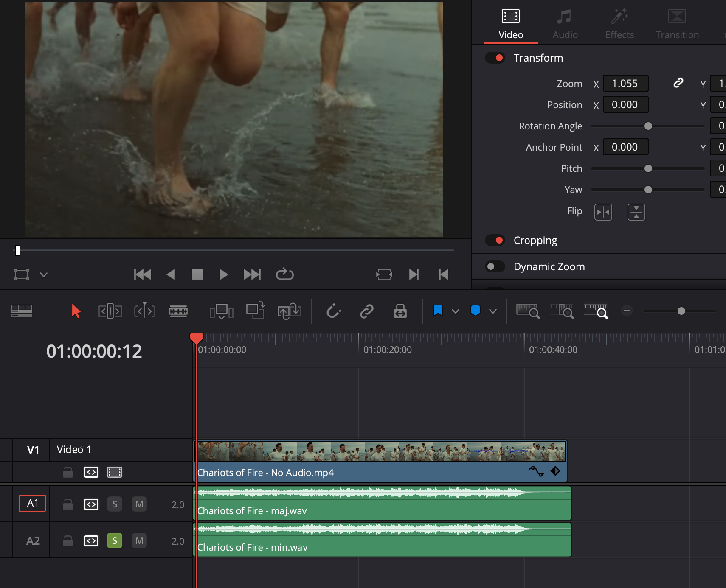Screen dimensions: 726x588
Task: Disable the Transform toggle
Action: 495,58
